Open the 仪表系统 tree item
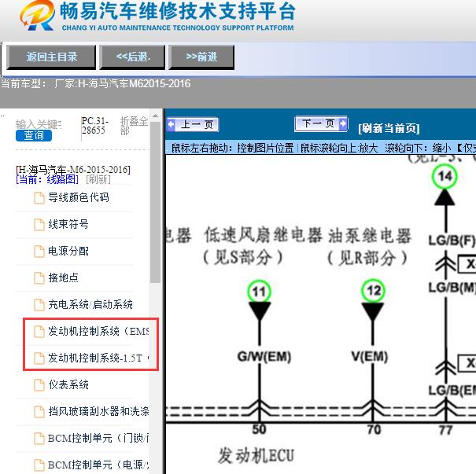The height and width of the screenshot is (474, 476). coord(68,384)
